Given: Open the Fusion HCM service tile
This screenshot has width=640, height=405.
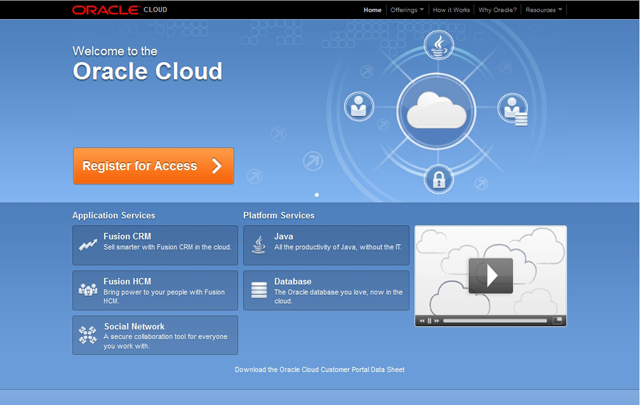Looking at the screenshot, I should pos(155,290).
